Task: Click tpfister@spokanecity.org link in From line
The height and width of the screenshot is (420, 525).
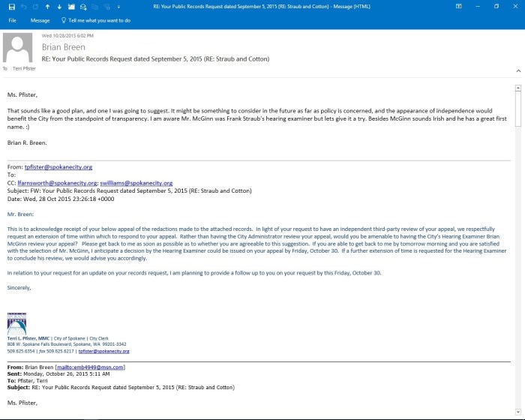Action: coord(58,166)
